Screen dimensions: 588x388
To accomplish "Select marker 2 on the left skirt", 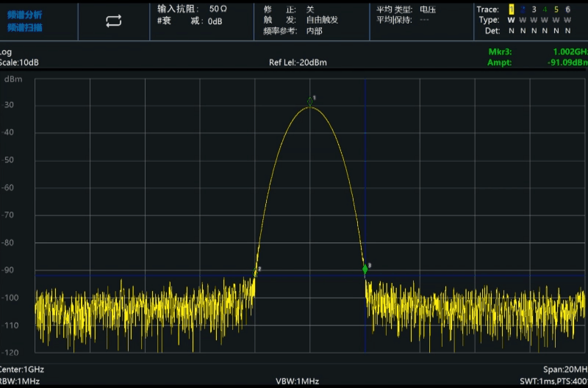I will [255, 273].
